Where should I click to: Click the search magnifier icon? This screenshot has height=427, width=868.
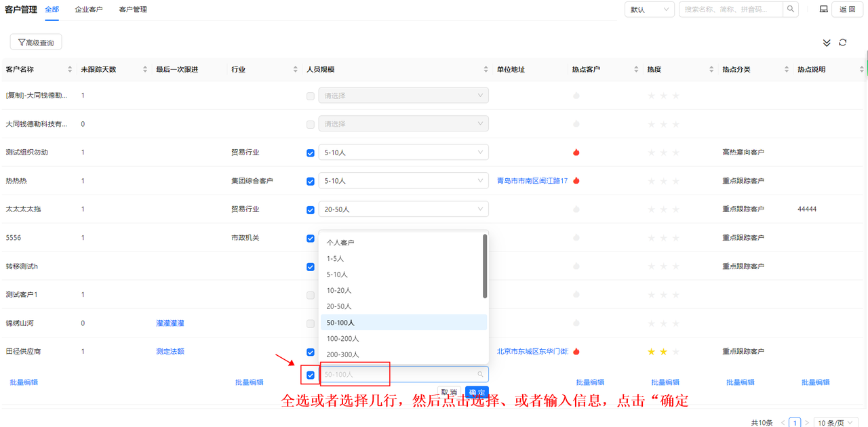(x=791, y=9)
